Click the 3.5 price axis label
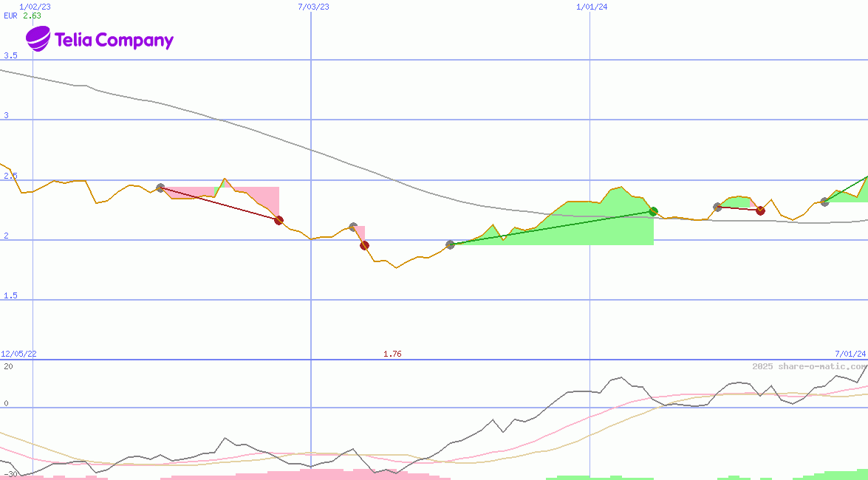 click(x=10, y=55)
